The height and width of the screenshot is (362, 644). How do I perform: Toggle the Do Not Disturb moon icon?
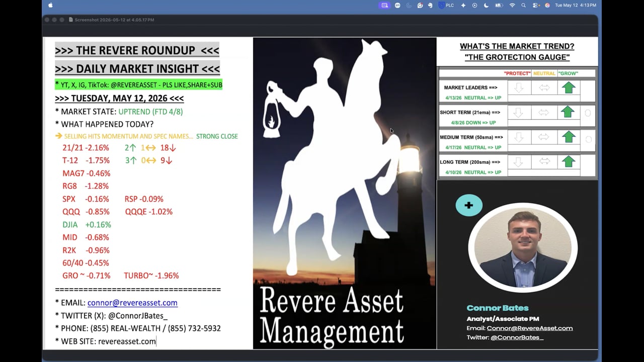486,5
